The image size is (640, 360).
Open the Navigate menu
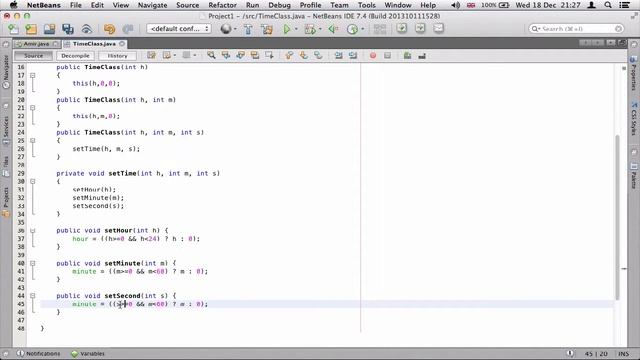tap(152, 5)
